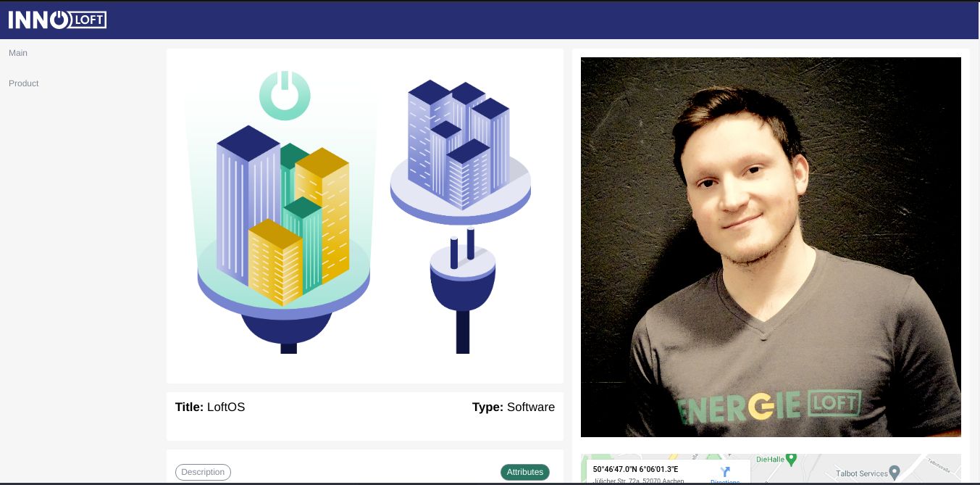Switch to the Description tab
The height and width of the screenshot is (485, 980).
tap(203, 472)
